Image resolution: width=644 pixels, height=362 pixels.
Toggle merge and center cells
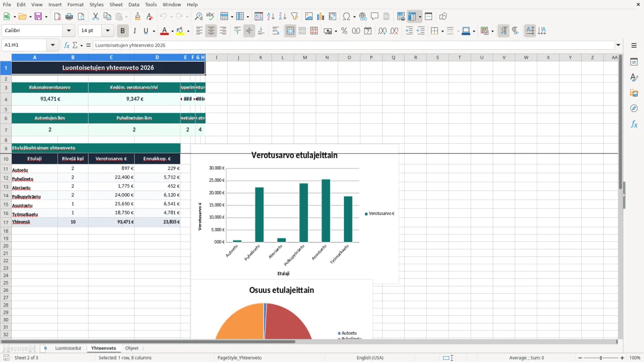[290, 31]
